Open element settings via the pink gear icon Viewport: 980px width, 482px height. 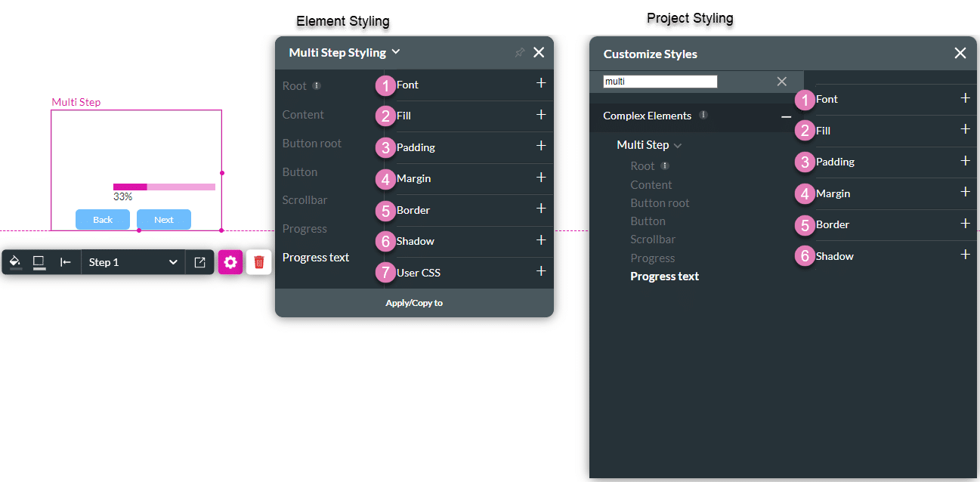[230, 261]
